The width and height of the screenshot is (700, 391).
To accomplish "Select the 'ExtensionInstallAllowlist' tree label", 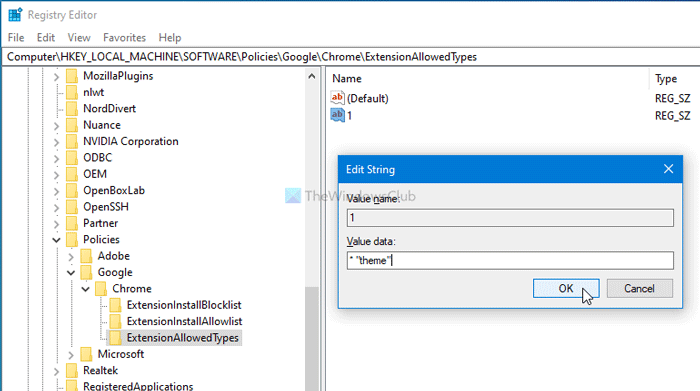I will [184, 321].
